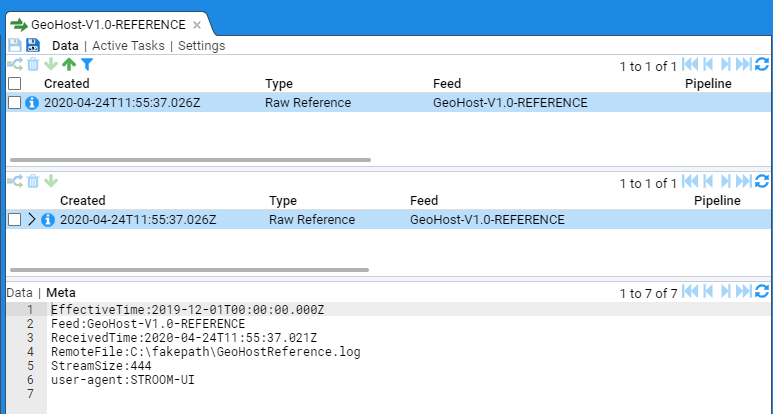This screenshot has height=414, width=773.
Task: Close the GeoHost-V1.0-REFERENCE tab
Action: [197, 24]
